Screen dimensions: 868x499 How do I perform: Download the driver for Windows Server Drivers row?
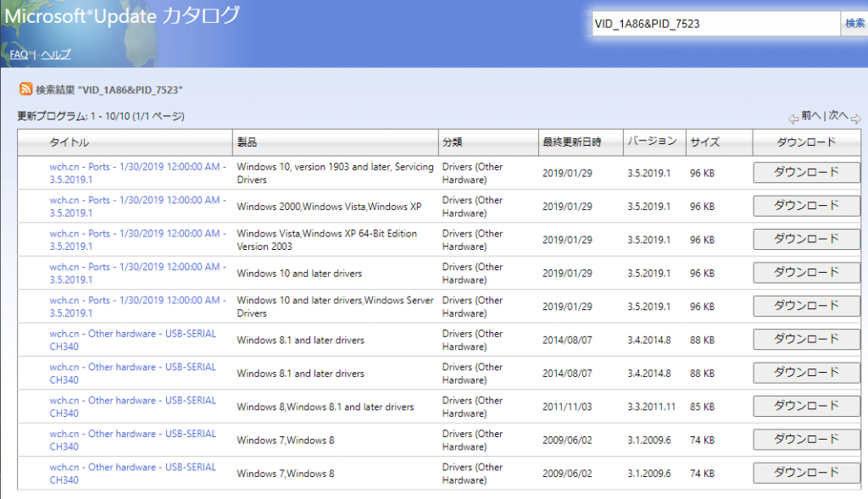pos(806,306)
